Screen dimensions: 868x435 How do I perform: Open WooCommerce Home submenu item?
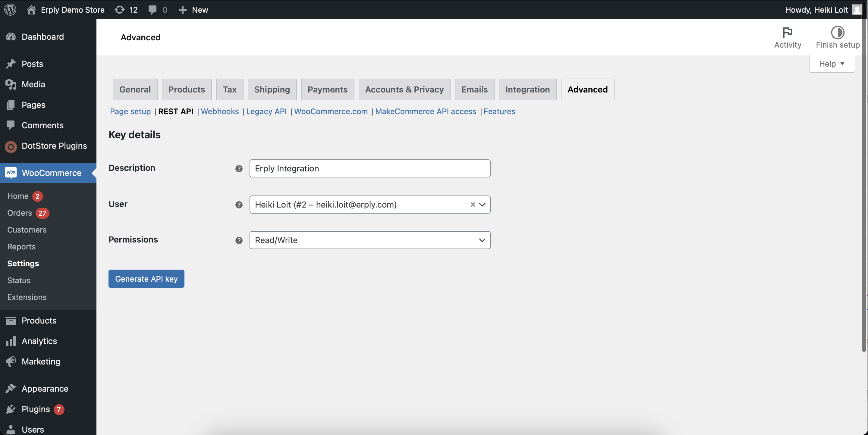tap(18, 196)
